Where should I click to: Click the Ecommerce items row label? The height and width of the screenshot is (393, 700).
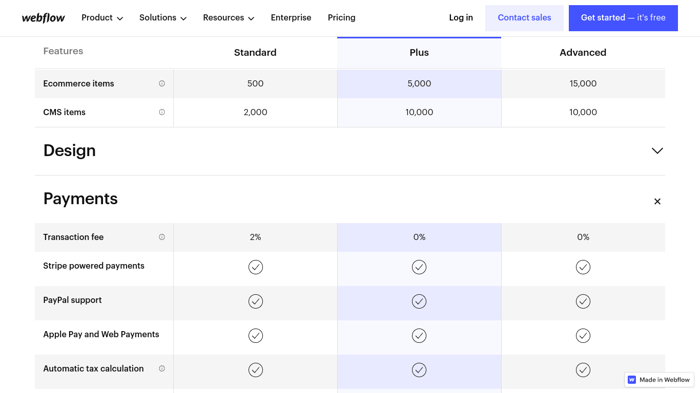tap(79, 84)
